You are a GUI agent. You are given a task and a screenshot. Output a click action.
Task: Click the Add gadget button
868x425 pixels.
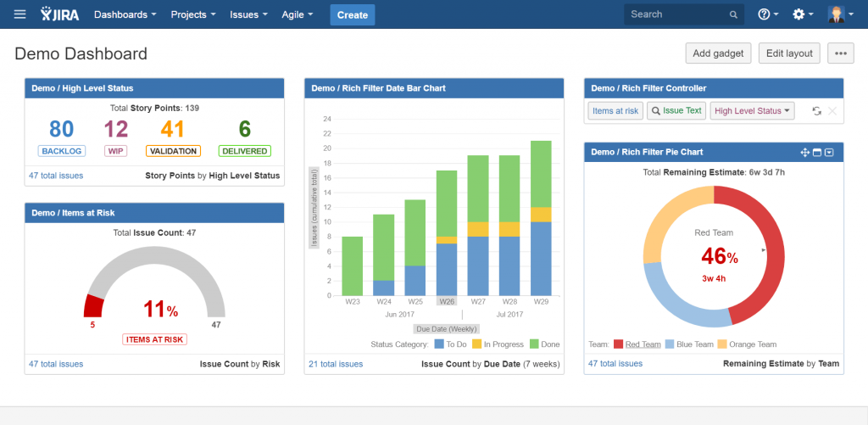(x=718, y=53)
